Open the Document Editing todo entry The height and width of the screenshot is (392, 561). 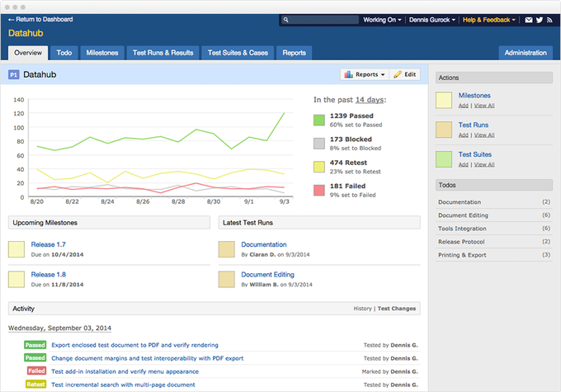tap(493, 215)
